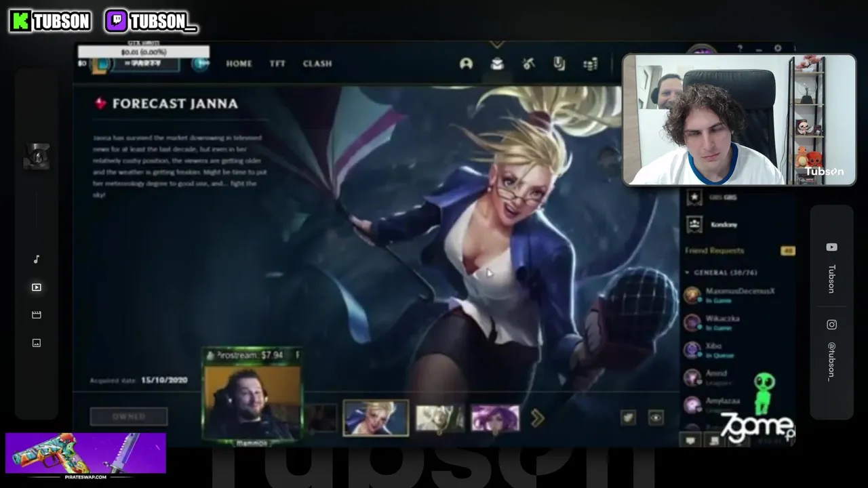The image size is (868, 488).
Task: Show next skins with the gold arrow
Action: (x=537, y=418)
